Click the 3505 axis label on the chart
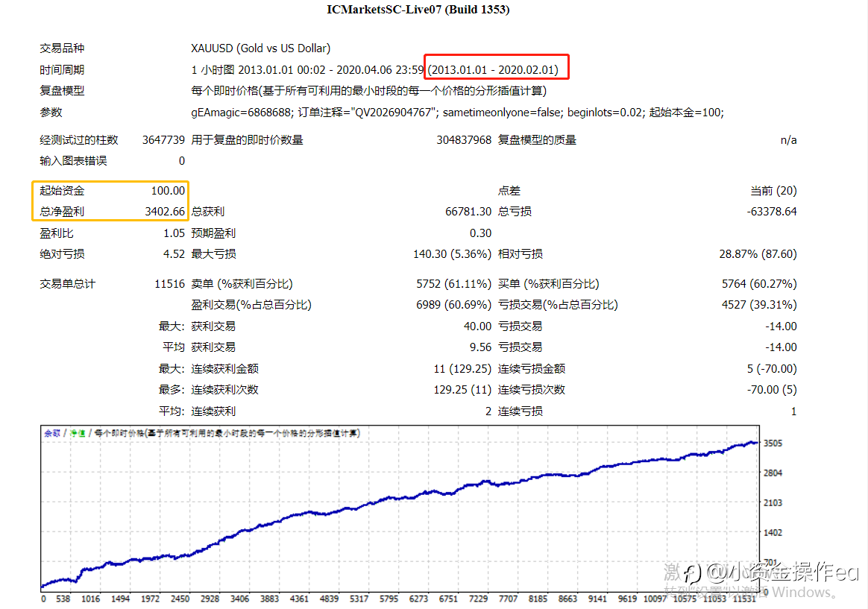This screenshot has width=868, height=609. (773, 444)
